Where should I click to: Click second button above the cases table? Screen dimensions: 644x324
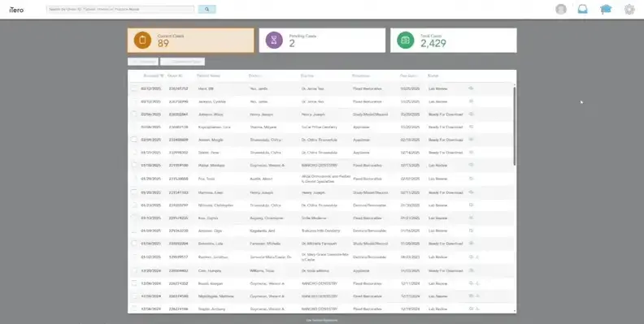pos(182,62)
